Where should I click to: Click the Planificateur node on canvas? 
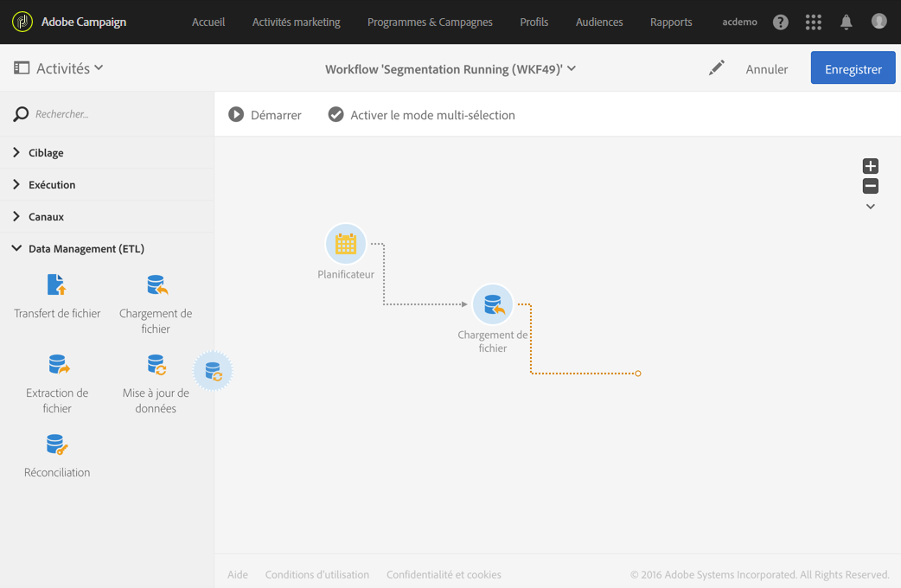tap(345, 245)
